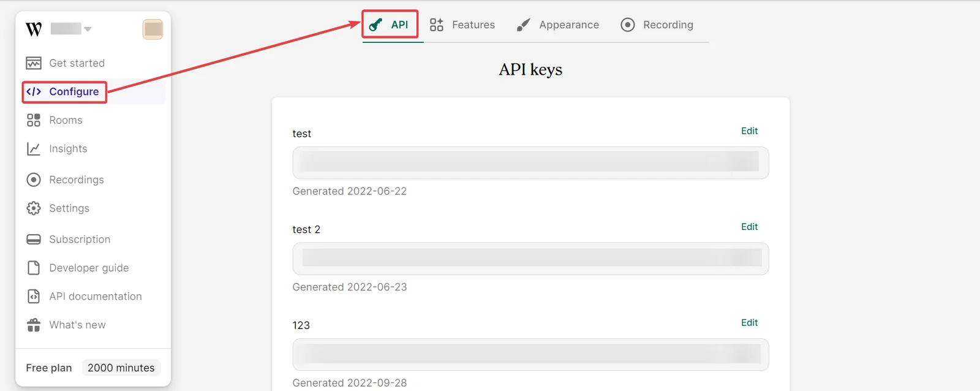The image size is (980, 391).
Task: Open the Appearance tab
Action: tap(558, 25)
